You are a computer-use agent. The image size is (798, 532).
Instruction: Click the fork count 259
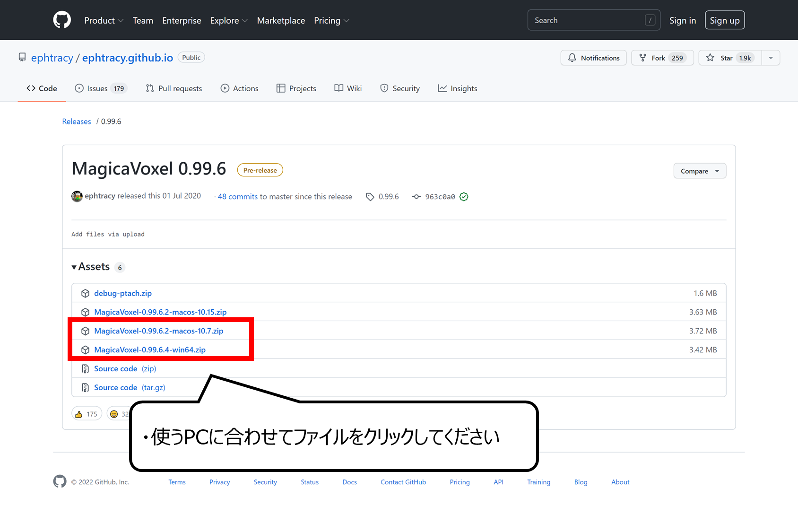click(x=677, y=58)
